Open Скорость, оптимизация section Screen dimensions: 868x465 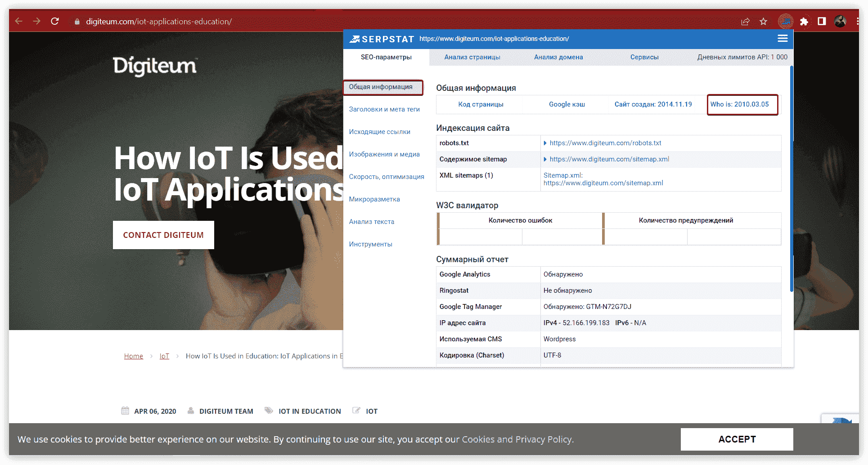coord(387,177)
